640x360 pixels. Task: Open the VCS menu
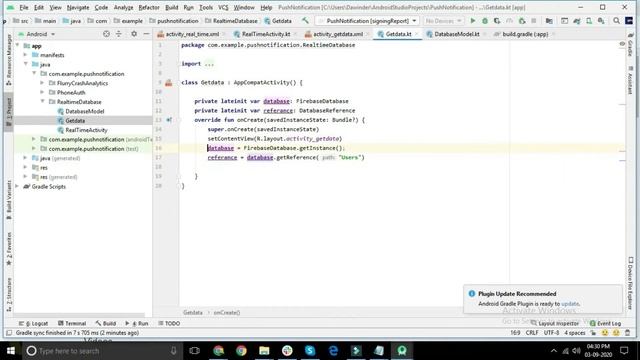tap(223, 7)
